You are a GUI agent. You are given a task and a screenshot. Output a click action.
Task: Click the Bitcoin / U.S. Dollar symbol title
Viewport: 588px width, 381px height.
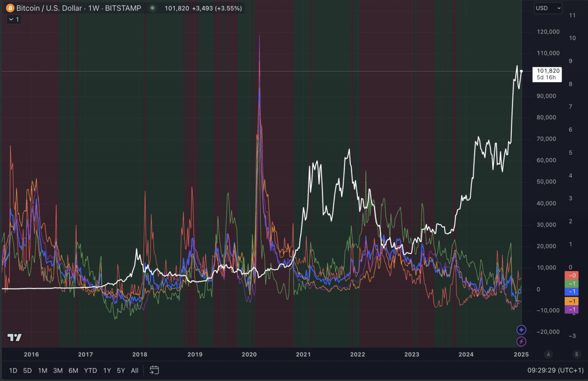[49, 8]
